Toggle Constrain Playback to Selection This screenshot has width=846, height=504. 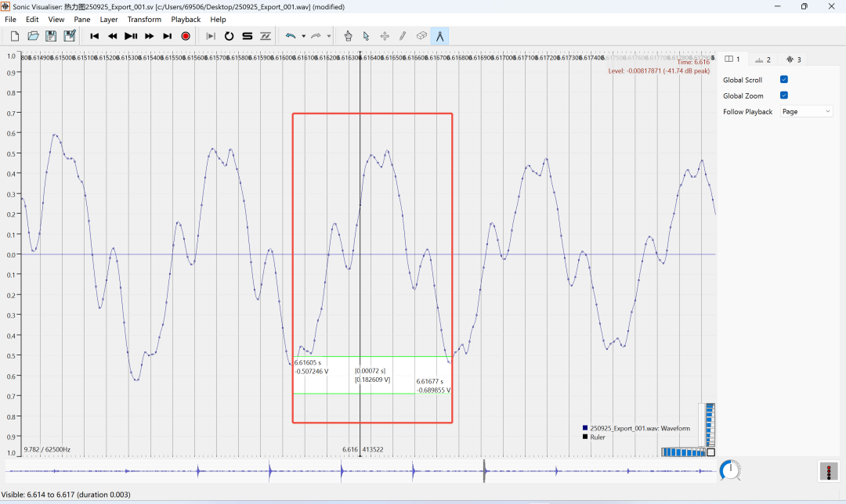[211, 36]
